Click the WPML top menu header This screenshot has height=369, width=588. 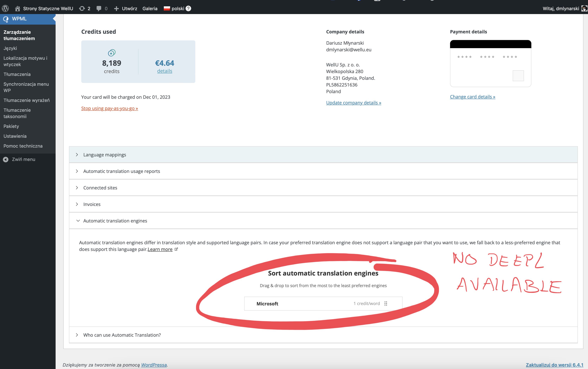(28, 19)
